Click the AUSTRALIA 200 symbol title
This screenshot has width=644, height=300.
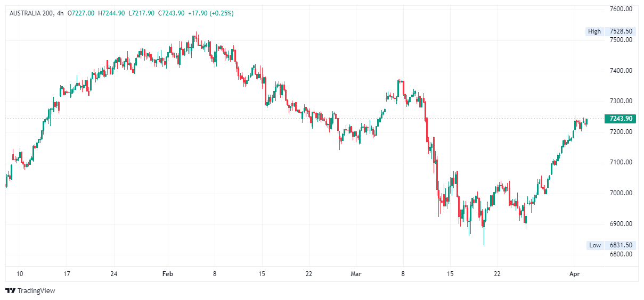(31, 13)
